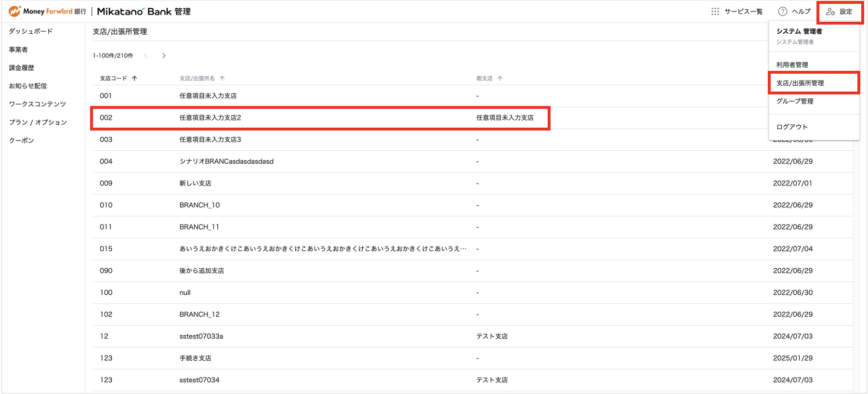Open the サービス一覧 grid icon
This screenshot has width=868, height=394.
click(715, 12)
